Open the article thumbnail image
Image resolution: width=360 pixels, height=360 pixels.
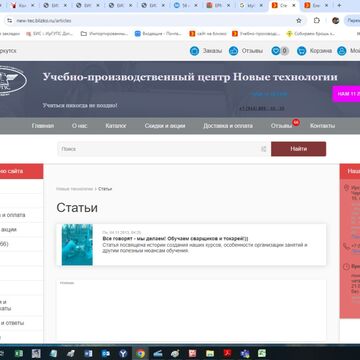pos(77,245)
